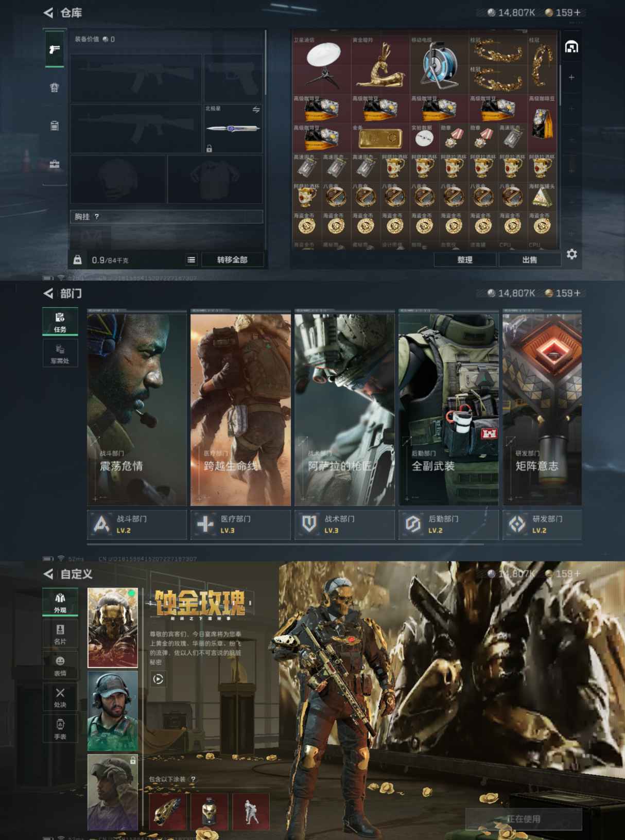
Task: Open the 全副武装 mission card
Action: [448, 409]
